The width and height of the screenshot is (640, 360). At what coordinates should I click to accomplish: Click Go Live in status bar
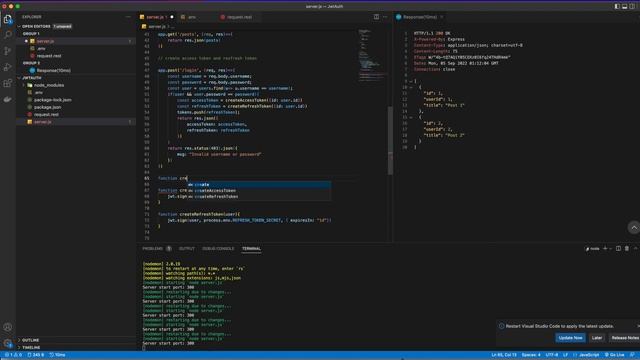point(615,355)
